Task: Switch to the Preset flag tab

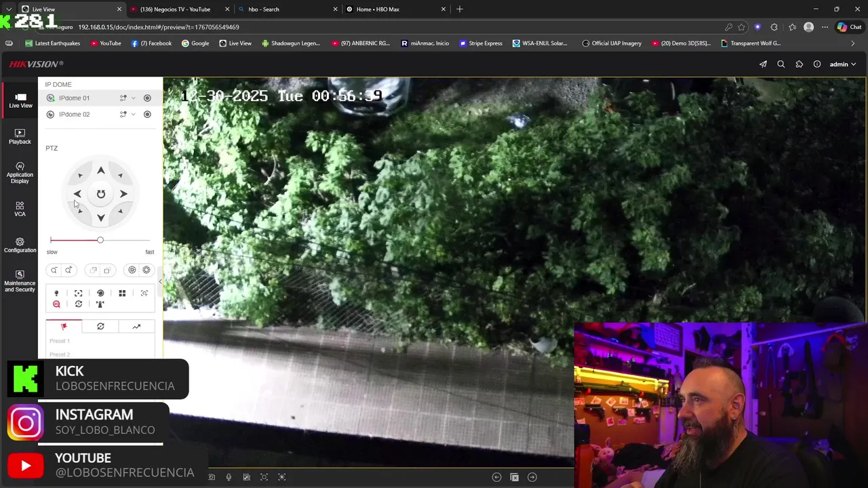Action: click(x=64, y=327)
